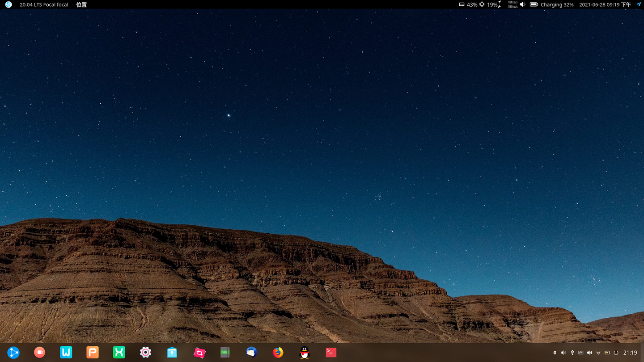Open Wi-Fi network tray icon
644x362 pixels.
tap(598, 353)
